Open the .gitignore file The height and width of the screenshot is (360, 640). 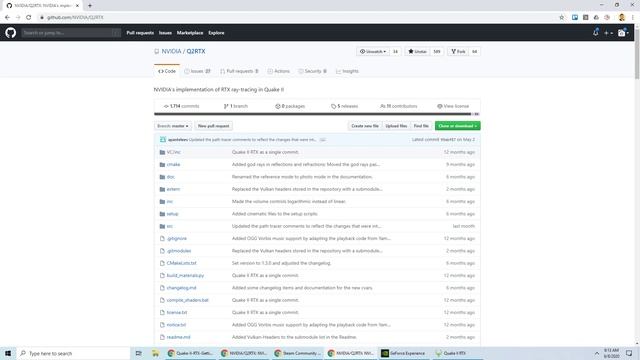(177, 238)
